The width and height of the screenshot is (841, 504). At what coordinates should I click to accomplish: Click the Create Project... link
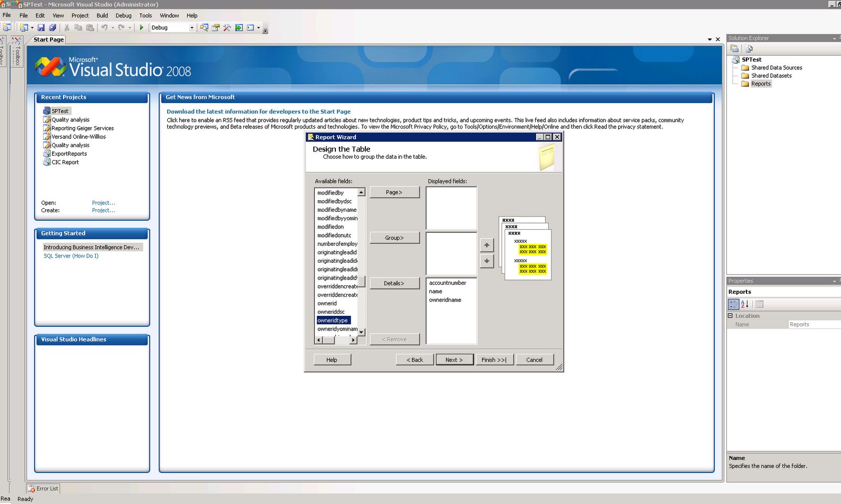[104, 210]
